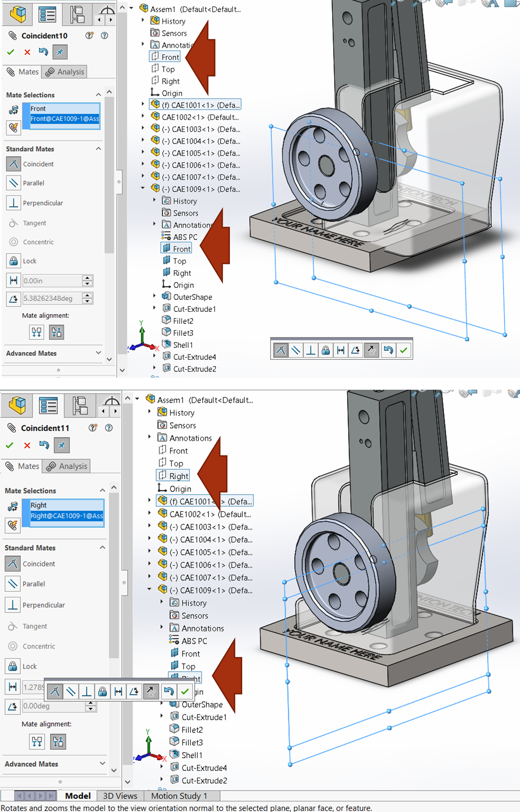
Task: Collapse Mate Selections in Coincident11 panel
Action: 102,491
